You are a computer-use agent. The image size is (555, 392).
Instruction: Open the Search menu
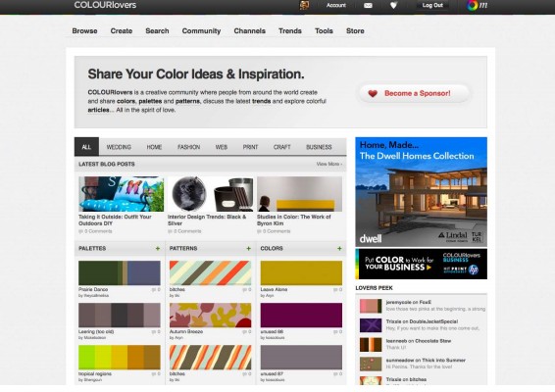[x=157, y=30]
